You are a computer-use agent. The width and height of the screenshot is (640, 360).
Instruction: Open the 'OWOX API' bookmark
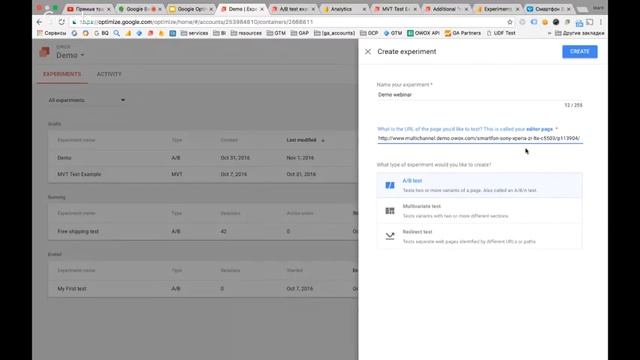coord(423,33)
